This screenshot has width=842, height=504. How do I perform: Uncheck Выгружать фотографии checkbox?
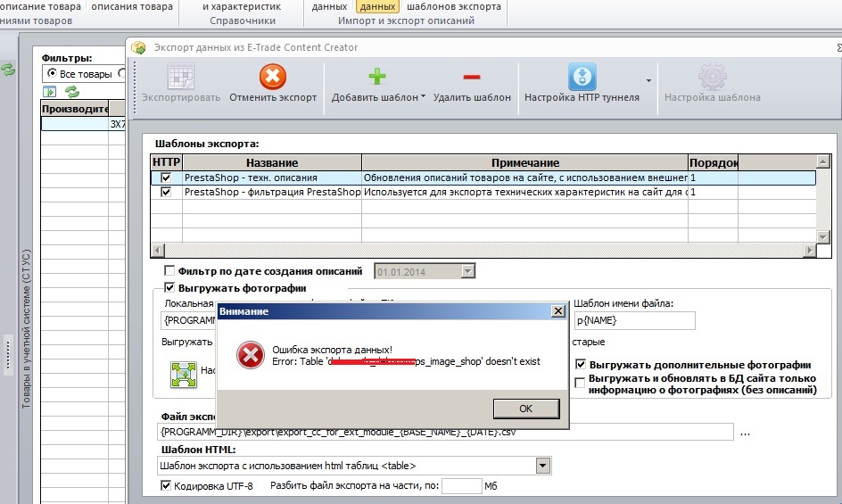coord(169,287)
